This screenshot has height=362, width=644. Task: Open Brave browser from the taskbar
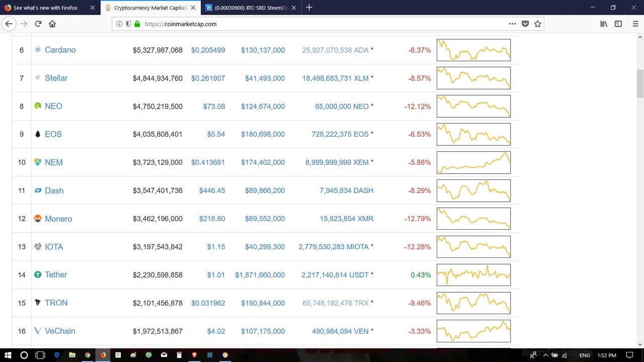[x=194, y=355]
